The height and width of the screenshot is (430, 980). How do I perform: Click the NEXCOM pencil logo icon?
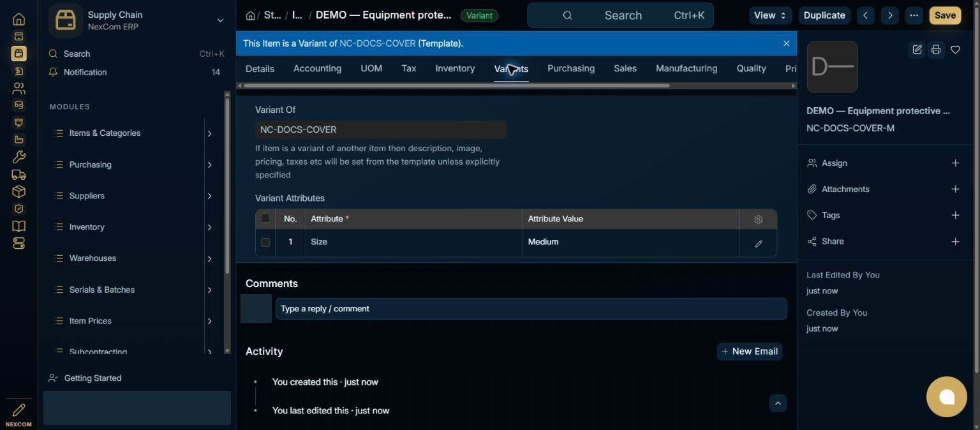click(x=19, y=414)
